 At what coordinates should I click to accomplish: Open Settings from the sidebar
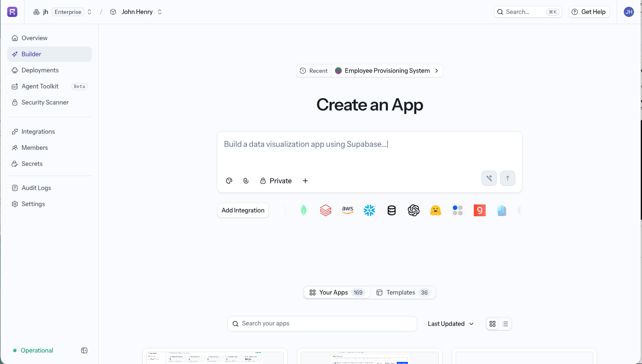click(50, 204)
